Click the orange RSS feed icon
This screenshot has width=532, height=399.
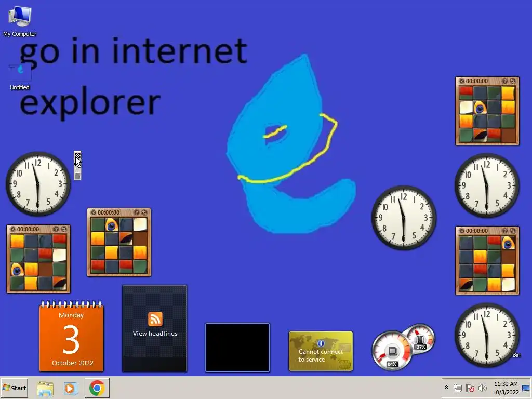(155, 319)
